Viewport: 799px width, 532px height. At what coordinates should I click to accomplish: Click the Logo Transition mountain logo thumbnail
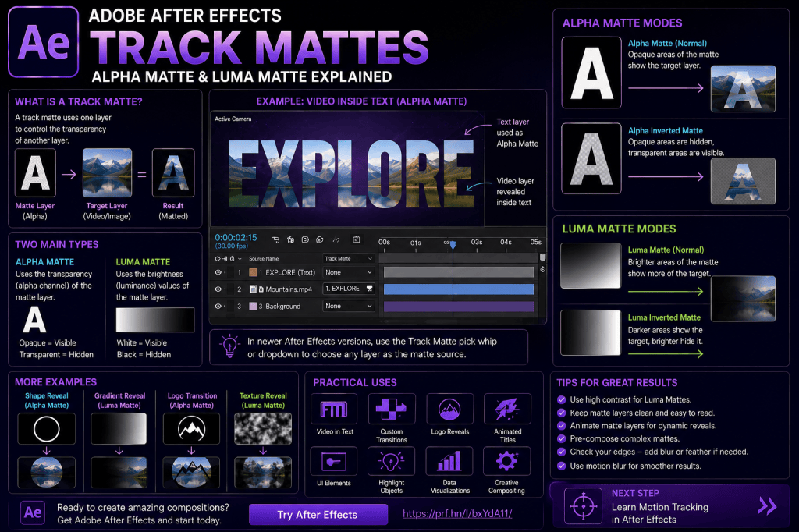coord(192,428)
